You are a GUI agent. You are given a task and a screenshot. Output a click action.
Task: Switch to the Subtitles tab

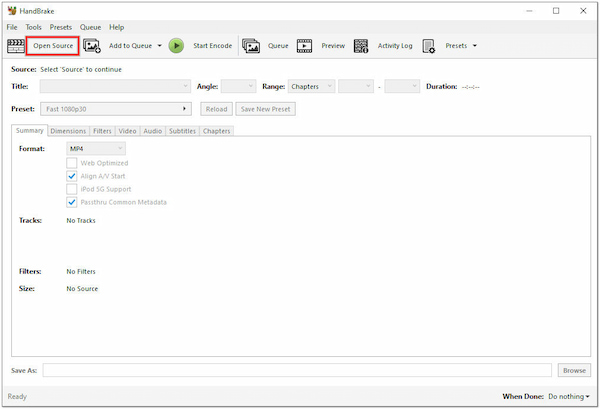[183, 131]
